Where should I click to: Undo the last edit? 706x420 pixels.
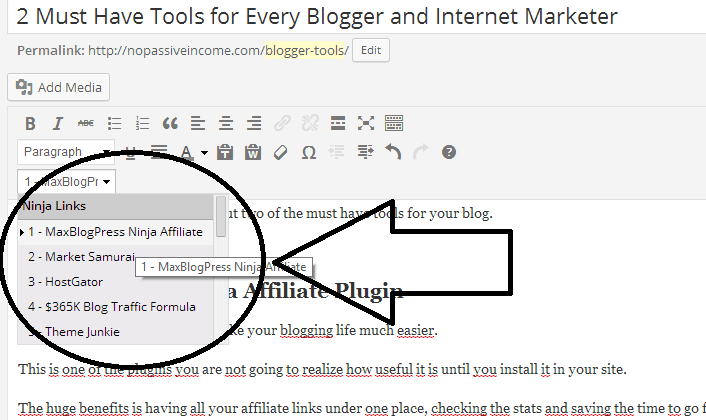coord(393,152)
